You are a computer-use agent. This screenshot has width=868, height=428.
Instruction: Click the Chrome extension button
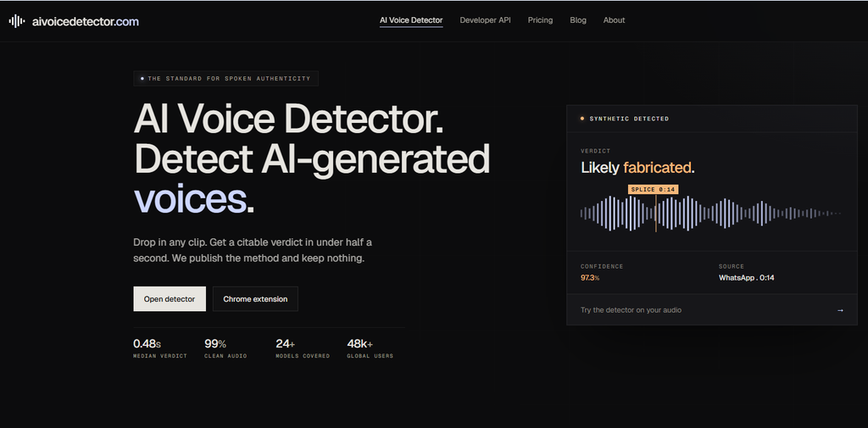tap(255, 299)
